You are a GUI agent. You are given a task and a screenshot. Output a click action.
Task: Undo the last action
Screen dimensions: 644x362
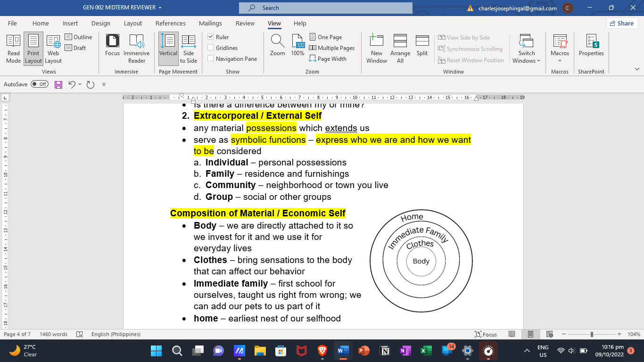coord(72,84)
